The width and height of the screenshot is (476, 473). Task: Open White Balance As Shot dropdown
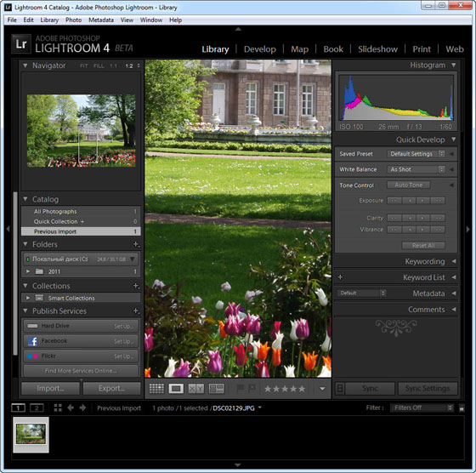(416, 169)
